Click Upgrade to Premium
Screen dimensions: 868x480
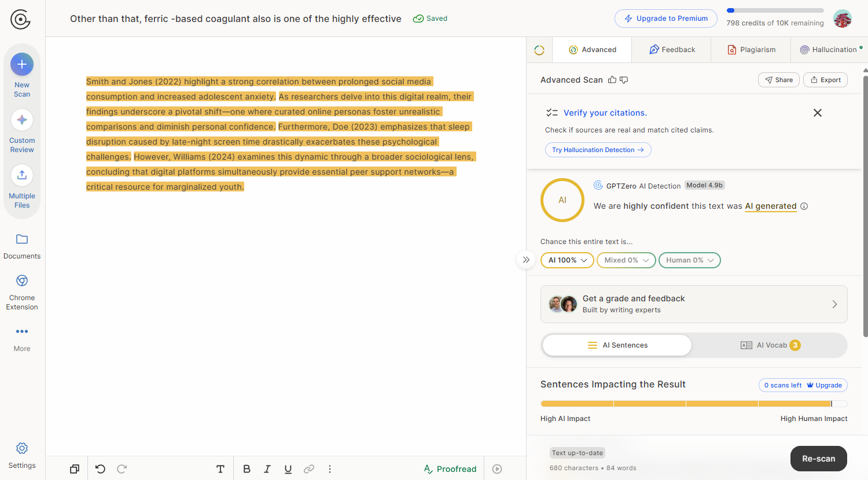(x=665, y=19)
